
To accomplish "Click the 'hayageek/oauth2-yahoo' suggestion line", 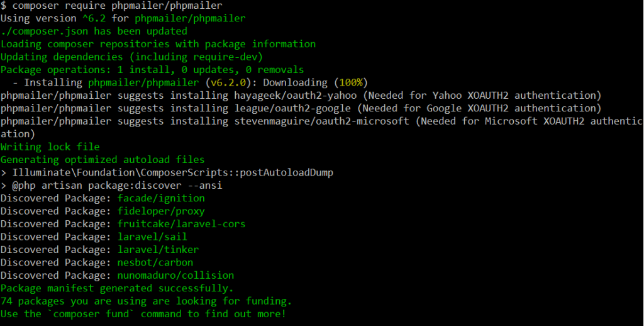I will pos(301,96).
